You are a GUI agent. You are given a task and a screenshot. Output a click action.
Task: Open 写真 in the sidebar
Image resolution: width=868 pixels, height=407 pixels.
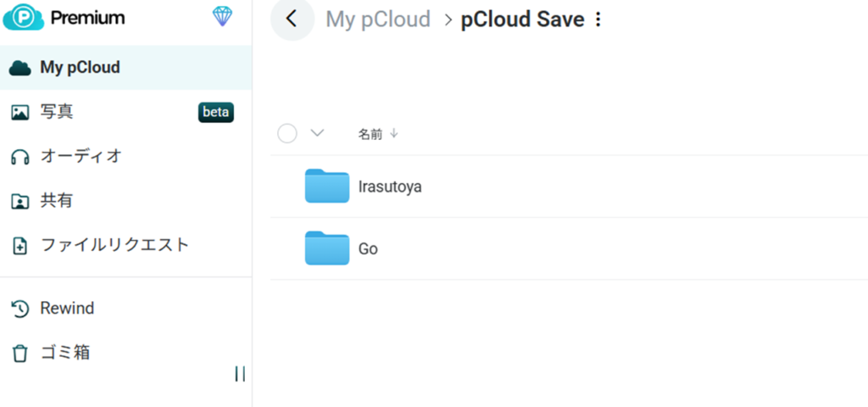(57, 112)
